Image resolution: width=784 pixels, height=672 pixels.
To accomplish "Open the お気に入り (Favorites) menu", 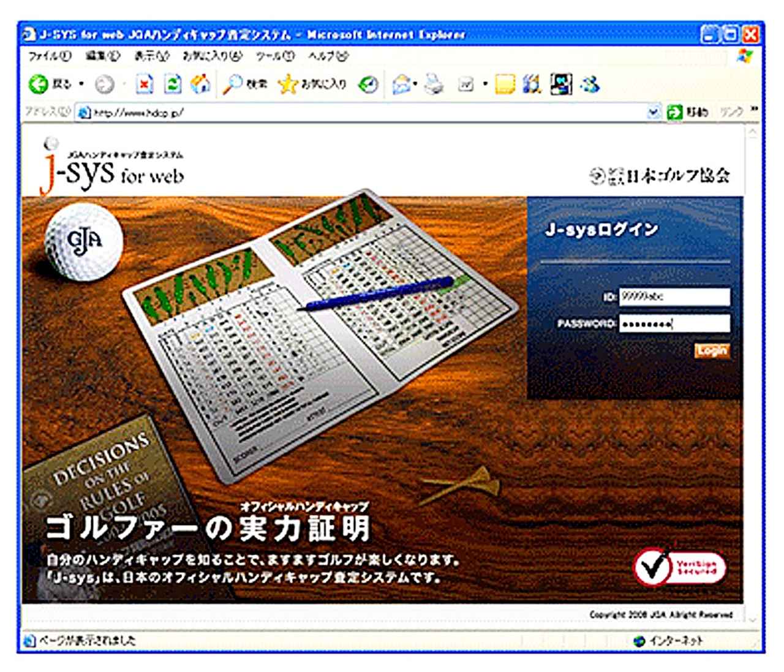I will pyautogui.click(x=213, y=56).
